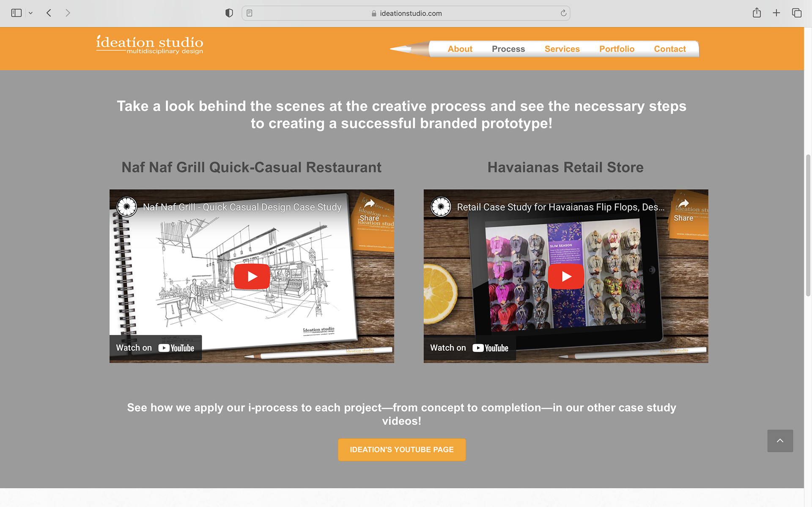Open Ideation's YouTube Page button
This screenshot has height=507, width=812.
coord(402,449)
